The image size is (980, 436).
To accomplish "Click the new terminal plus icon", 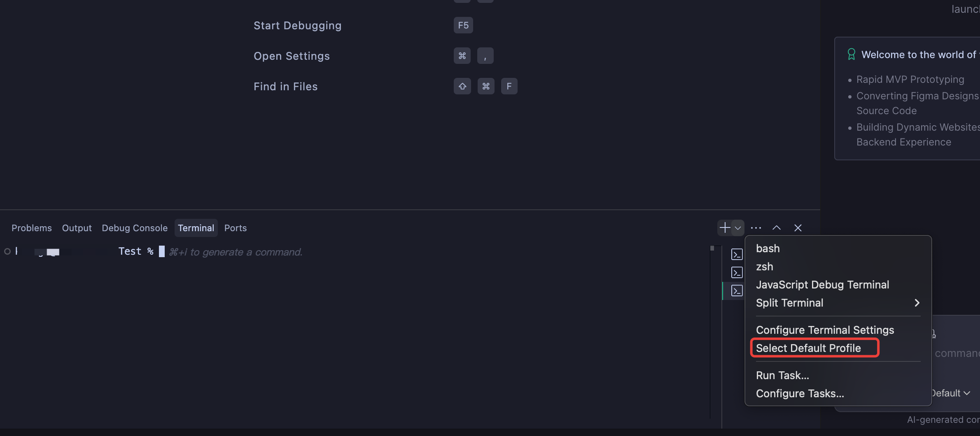I will [x=725, y=227].
